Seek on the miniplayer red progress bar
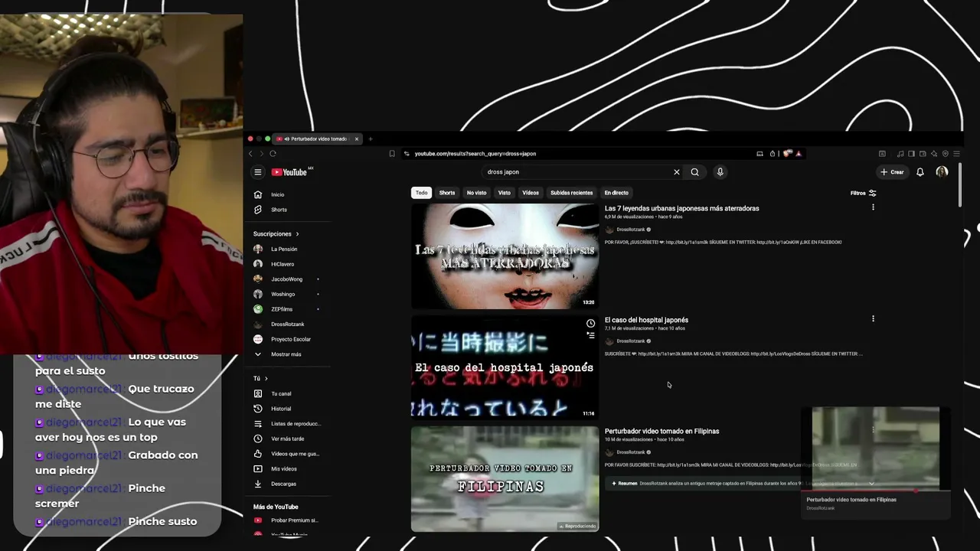The width and height of the screenshot is (980, 551). 875,491
